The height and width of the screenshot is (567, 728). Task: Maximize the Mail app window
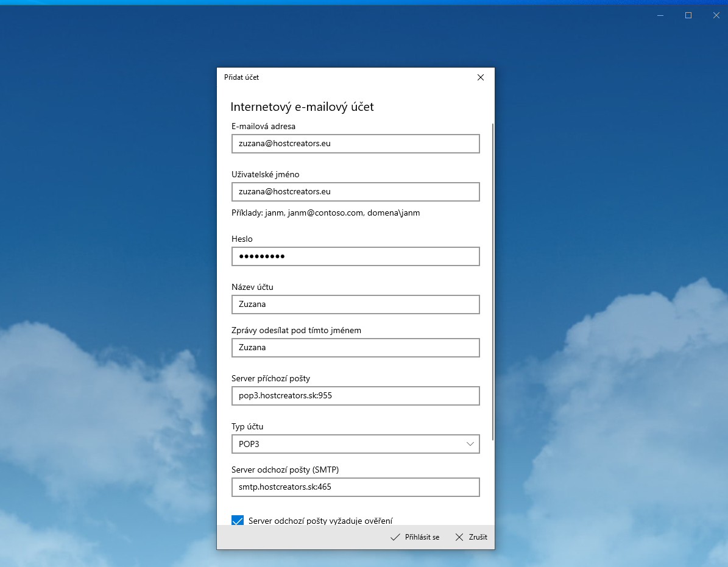[x=688, y=15]
